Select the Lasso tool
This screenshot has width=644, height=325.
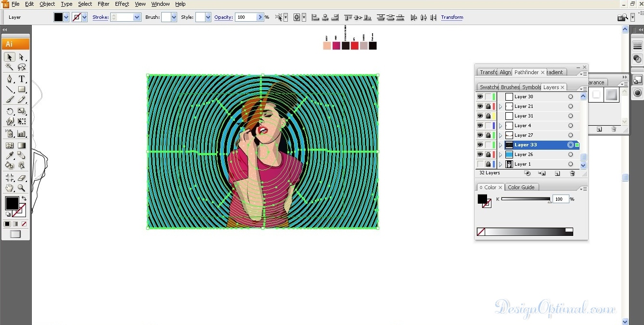(x=22, y=67)
